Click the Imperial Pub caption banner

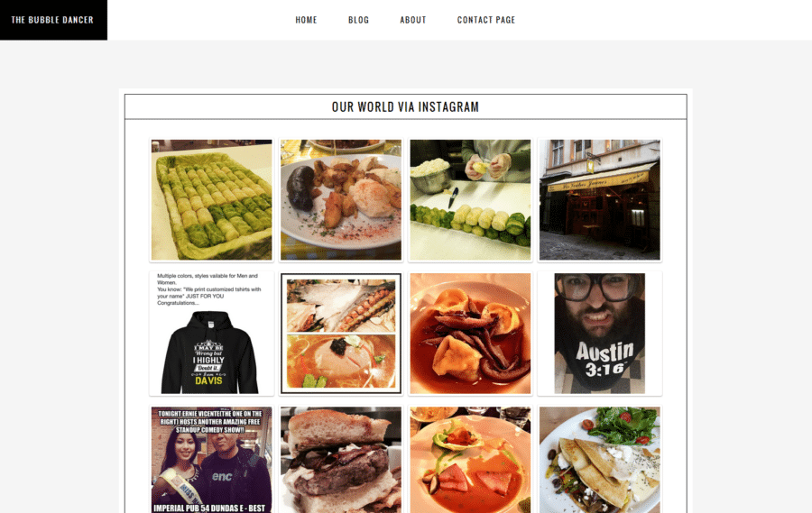pos(209,508)
